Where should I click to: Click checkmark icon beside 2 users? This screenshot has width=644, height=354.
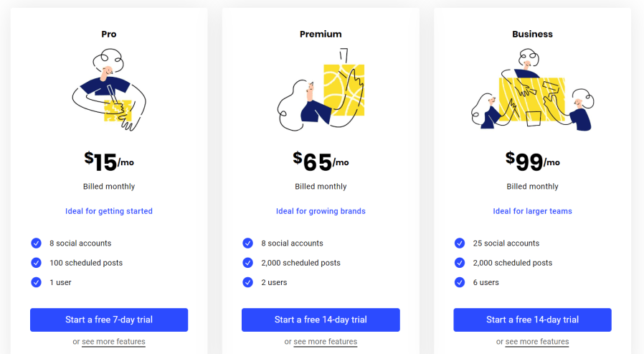247,282
